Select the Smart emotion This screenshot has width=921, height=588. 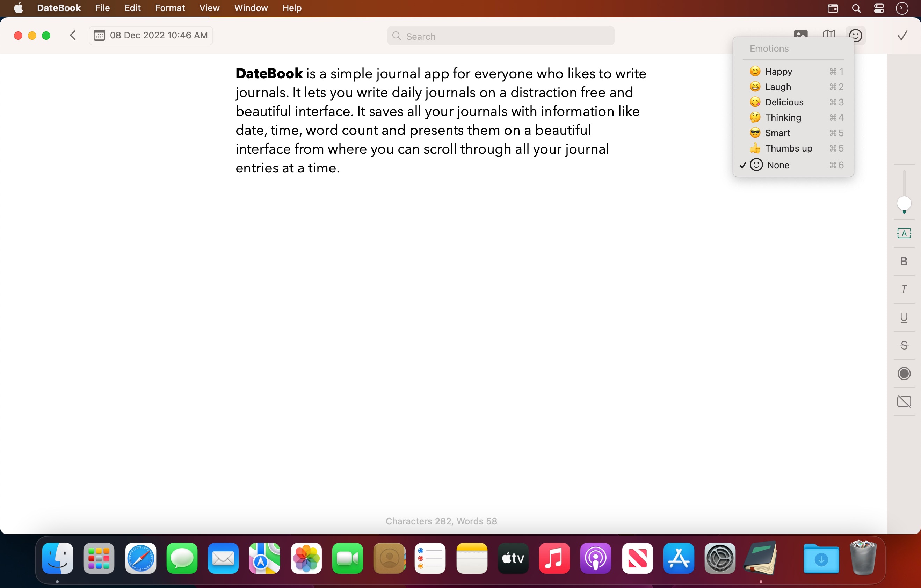click(x=793, y=133)
